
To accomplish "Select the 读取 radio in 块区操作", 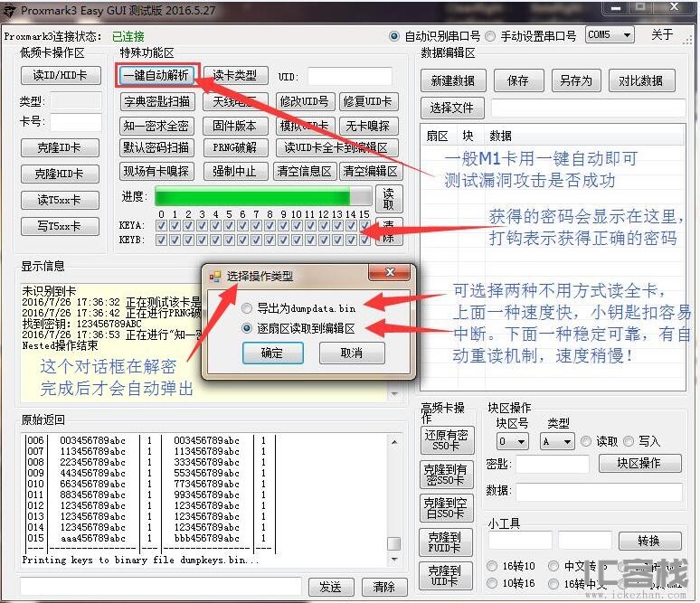I will 586,441.
